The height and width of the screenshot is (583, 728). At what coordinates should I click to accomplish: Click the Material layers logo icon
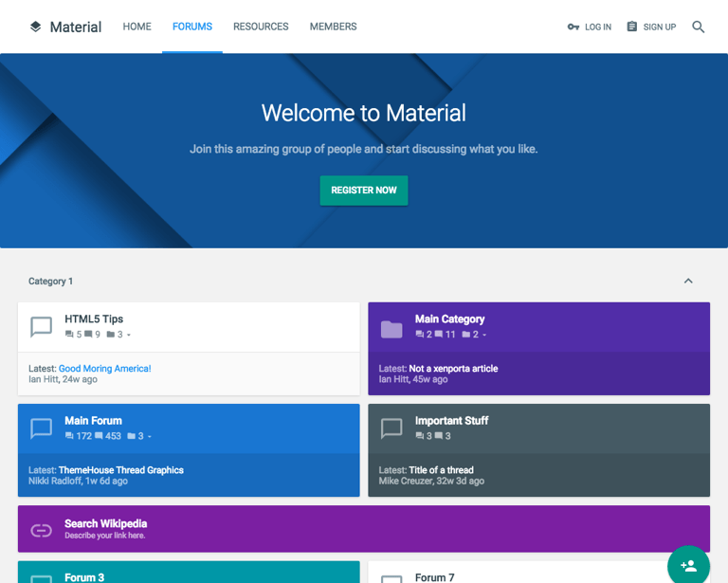35,27
